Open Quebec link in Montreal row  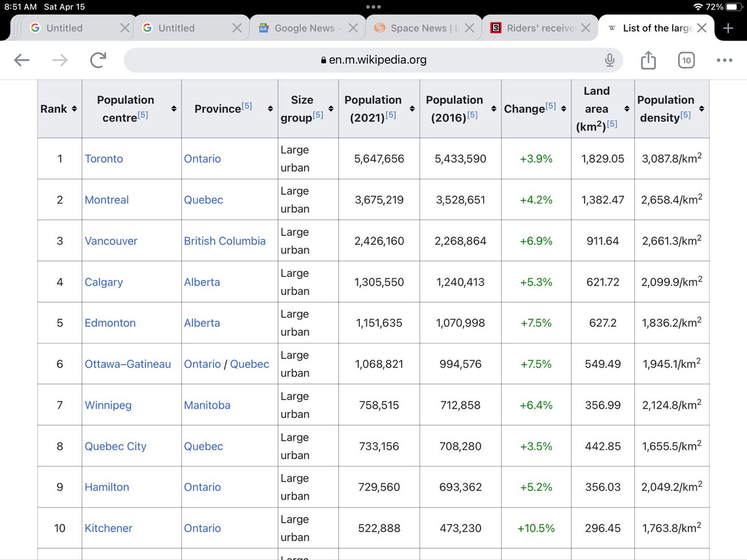point(204,200)
